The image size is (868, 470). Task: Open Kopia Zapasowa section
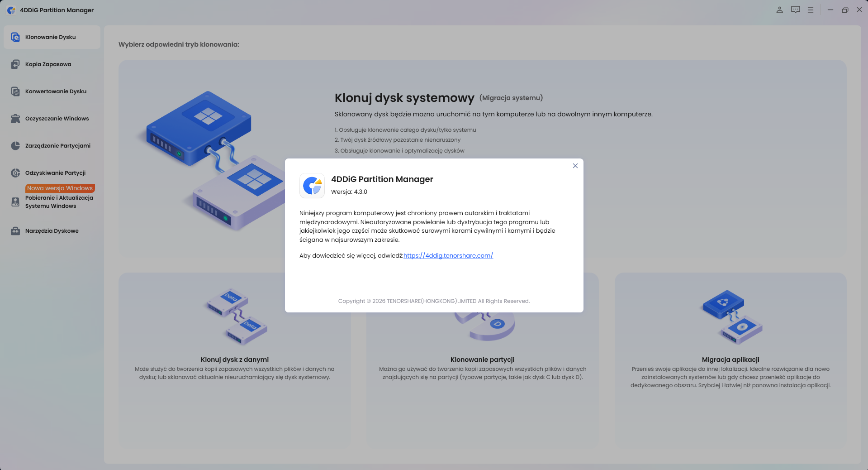point(52,64)
